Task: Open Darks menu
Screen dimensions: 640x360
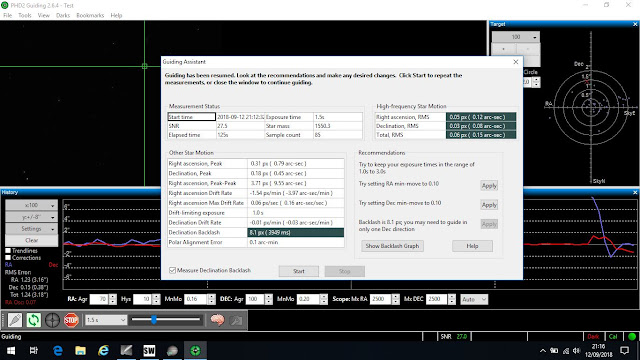Action: [63, 16]
